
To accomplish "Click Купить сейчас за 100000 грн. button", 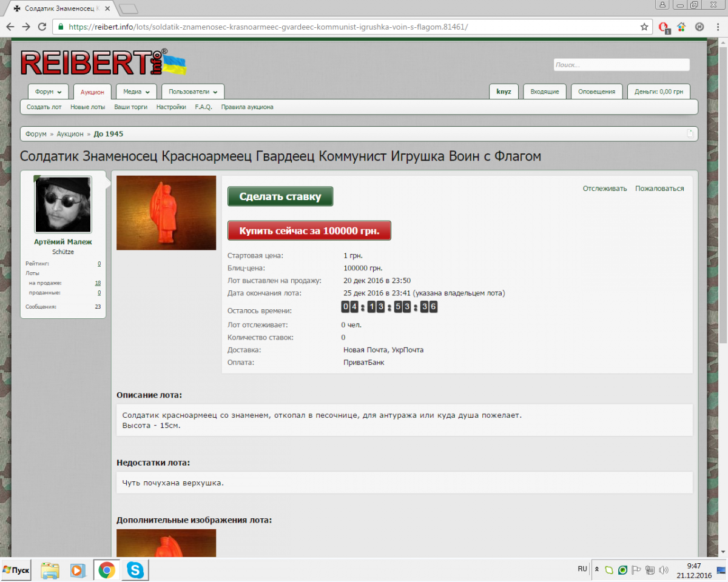I will click(x=309, y=231).
